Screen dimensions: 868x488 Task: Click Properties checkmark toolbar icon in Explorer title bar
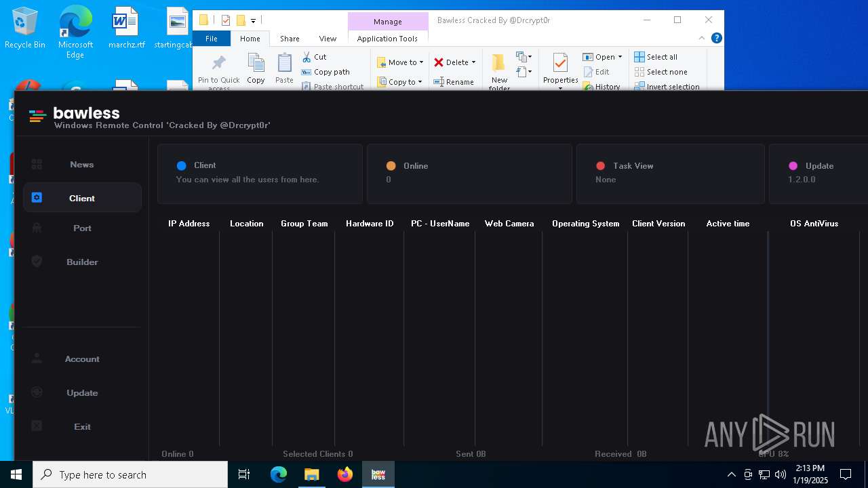click(226, 20)
